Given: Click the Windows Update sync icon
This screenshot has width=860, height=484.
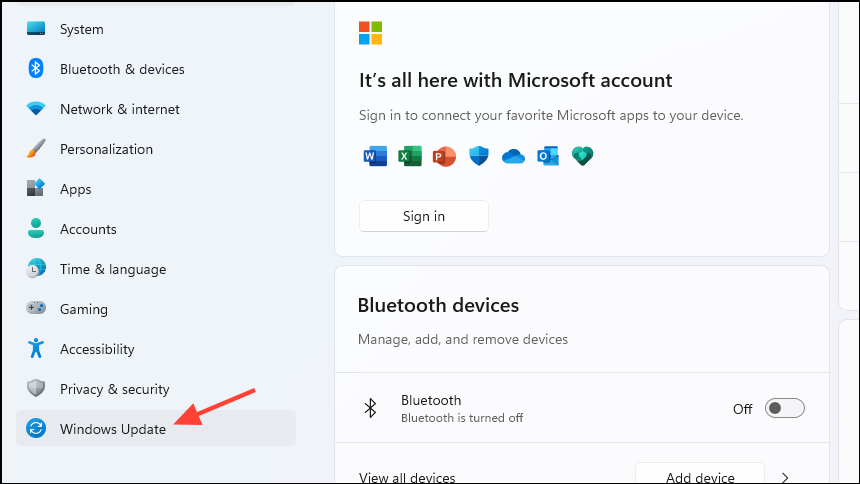Looking at the screenshot, I should pyautogui.click(x=36, y=428).
